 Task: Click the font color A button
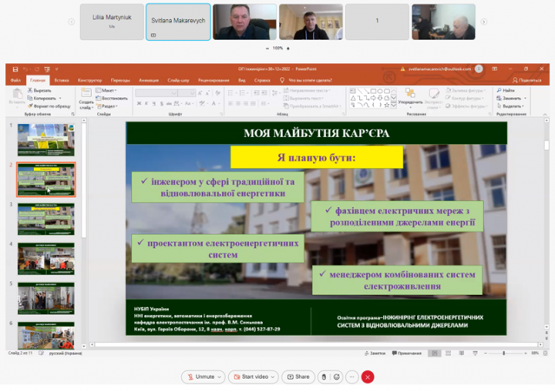pyautogui.click(x=214, y=103)
